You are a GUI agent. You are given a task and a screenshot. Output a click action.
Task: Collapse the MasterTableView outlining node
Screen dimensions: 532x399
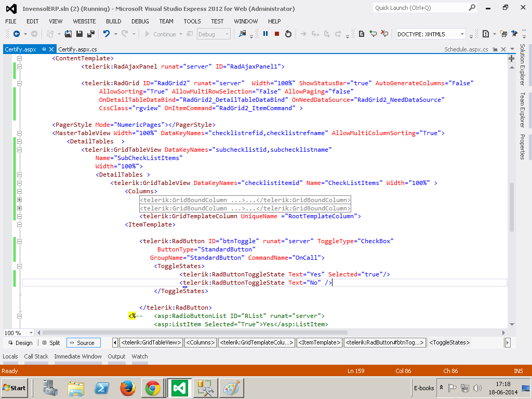(19, 133)
